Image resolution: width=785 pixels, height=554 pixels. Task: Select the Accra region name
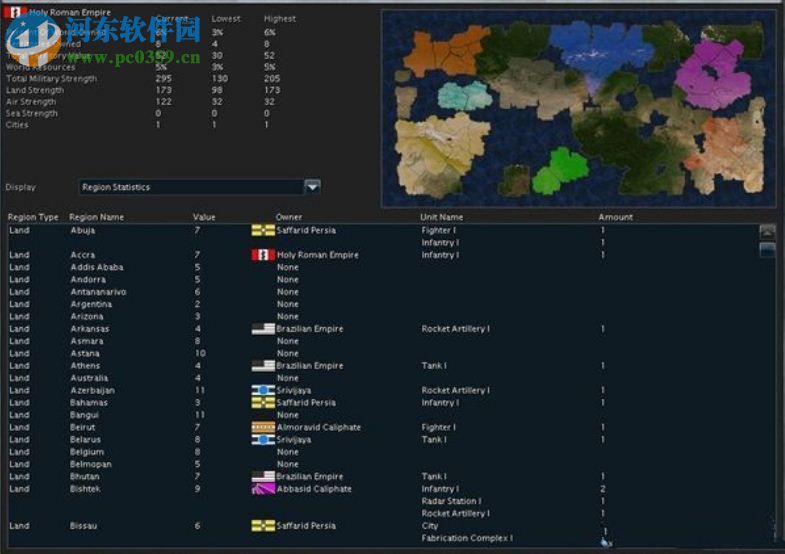(83, 255)
